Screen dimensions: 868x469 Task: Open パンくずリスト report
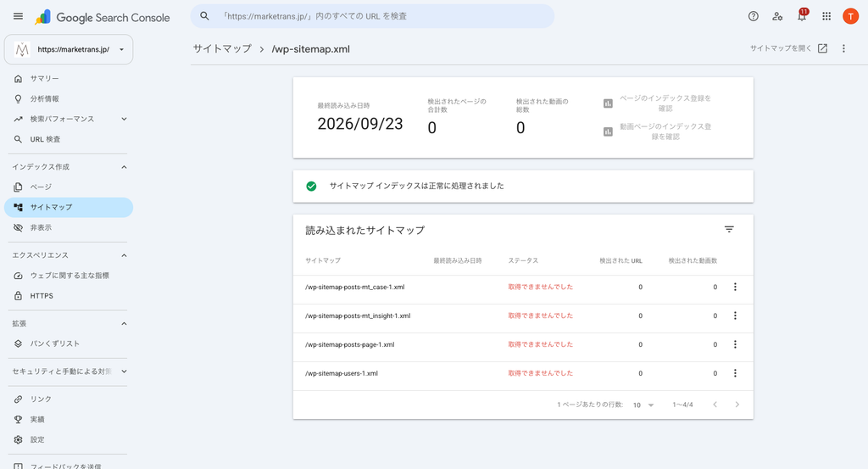click(x=69, y=343)
